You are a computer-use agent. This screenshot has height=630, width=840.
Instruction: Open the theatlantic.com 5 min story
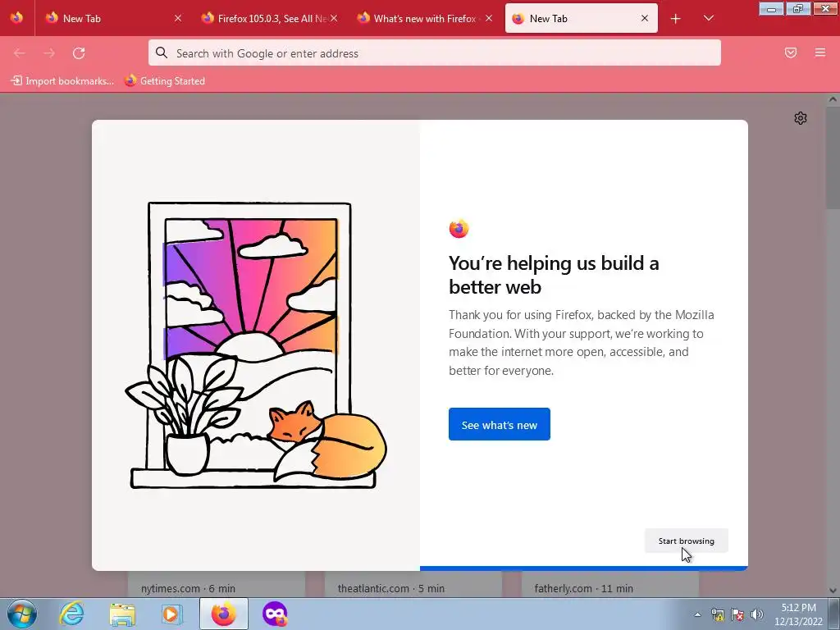click(413, 584)
